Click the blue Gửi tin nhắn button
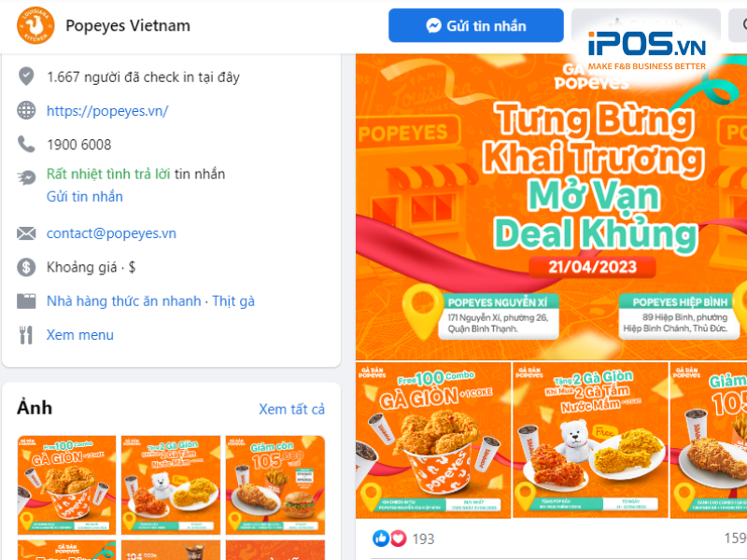The image size is (747, 560). [x=476, y=26]
